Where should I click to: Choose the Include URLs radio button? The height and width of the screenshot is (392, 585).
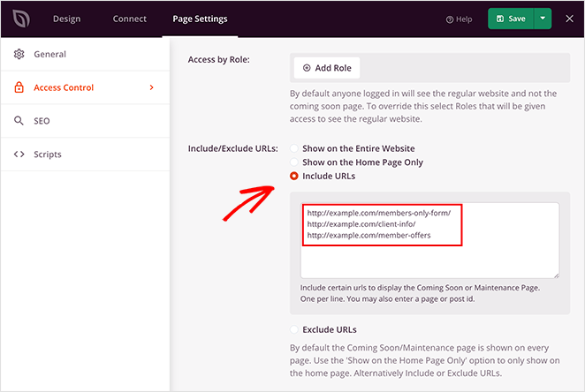(294, 177)
